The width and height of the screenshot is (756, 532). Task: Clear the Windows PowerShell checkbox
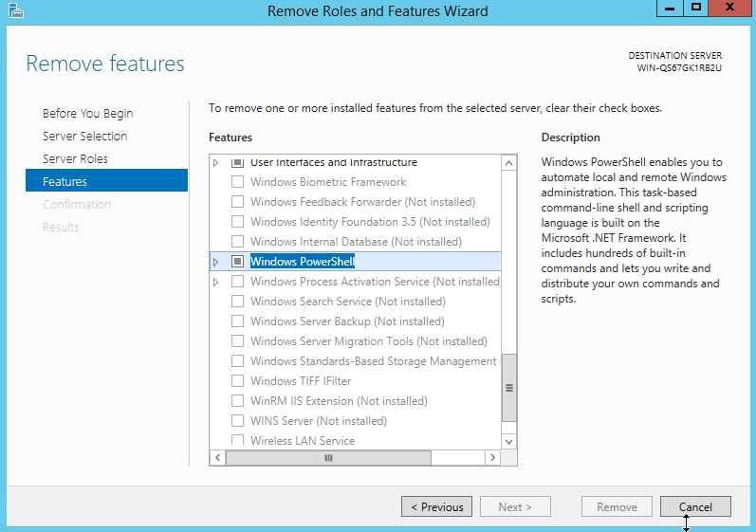tap(238, 262)
